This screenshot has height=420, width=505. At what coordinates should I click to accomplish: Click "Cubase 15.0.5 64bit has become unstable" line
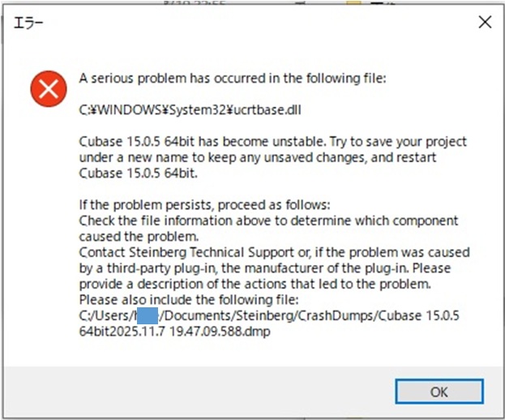coord(272,141)
